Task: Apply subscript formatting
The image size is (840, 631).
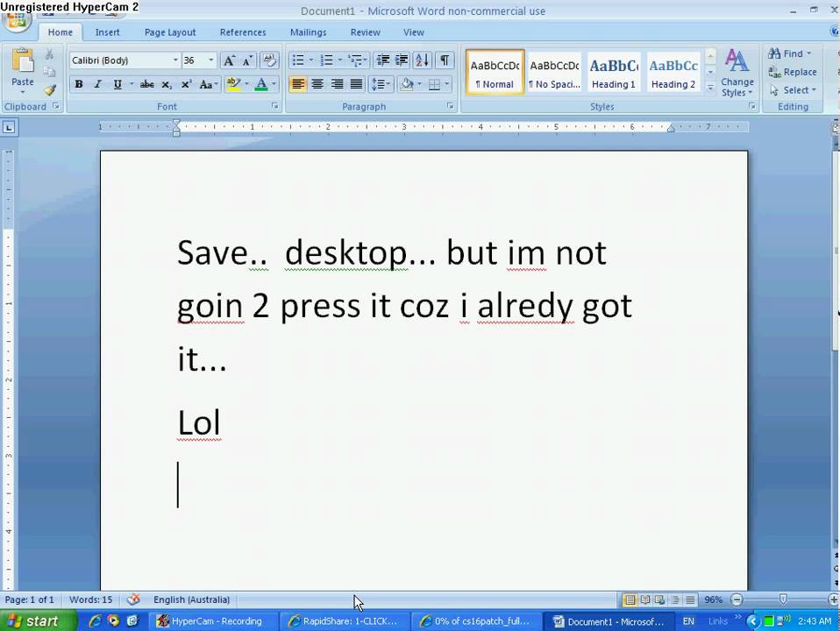Action: 167,85
